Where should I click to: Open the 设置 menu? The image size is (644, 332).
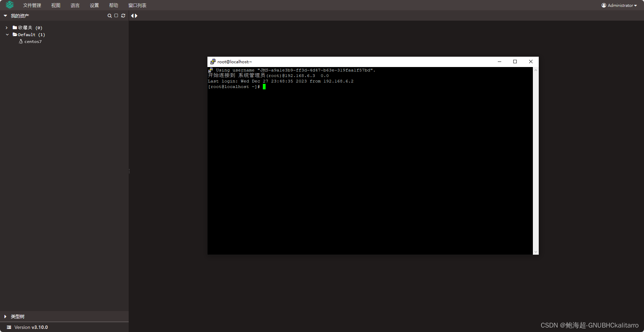94,5
